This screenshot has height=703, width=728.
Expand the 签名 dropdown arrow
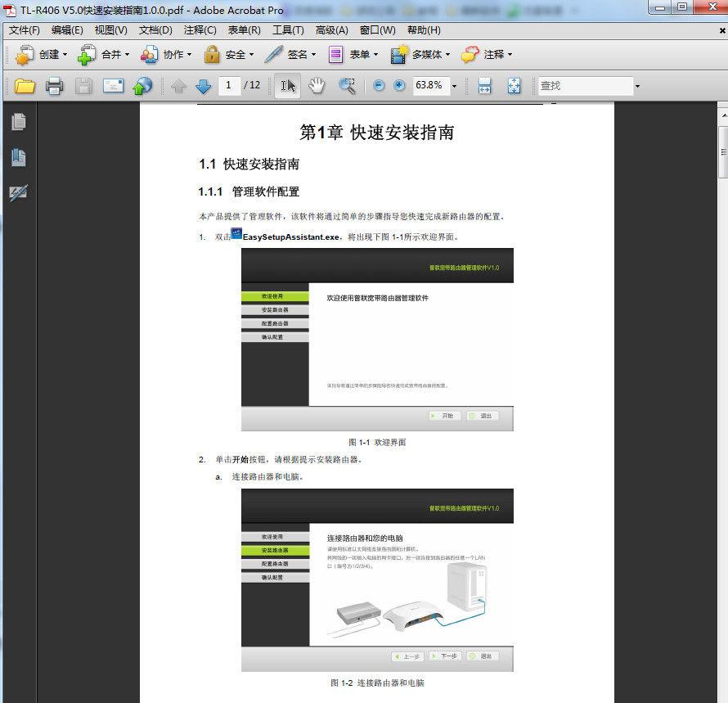pyautogui.click(x=314, y=55)
